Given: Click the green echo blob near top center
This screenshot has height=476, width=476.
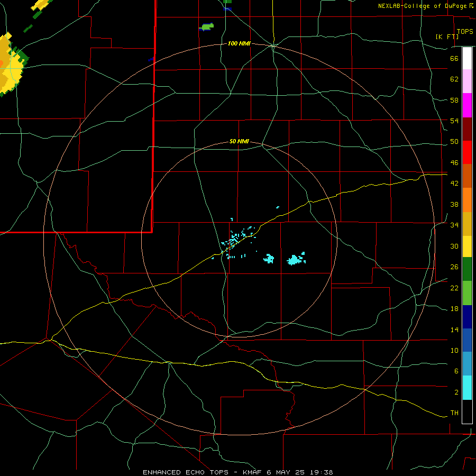Looking at the screenshot, I should pos(207,27).
